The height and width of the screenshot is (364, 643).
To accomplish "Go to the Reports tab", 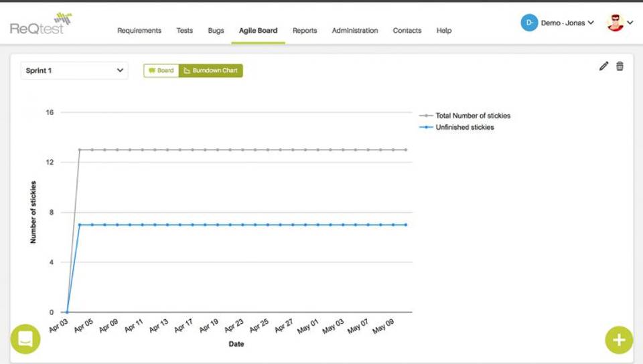I will coord(305,30).
